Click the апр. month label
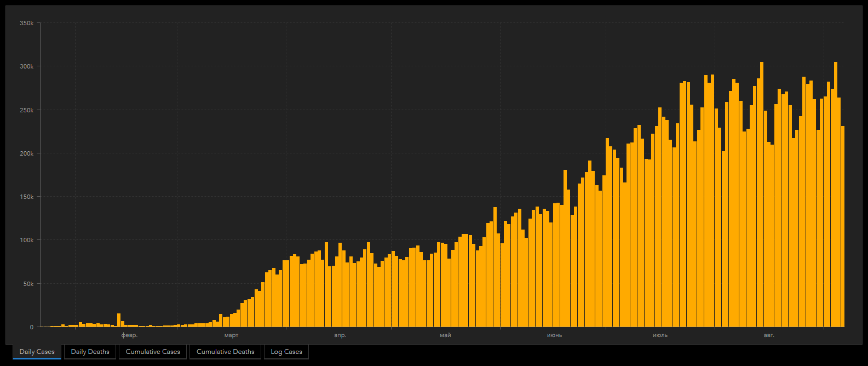This screenshot has height=366, width=868. coord(340,335)
